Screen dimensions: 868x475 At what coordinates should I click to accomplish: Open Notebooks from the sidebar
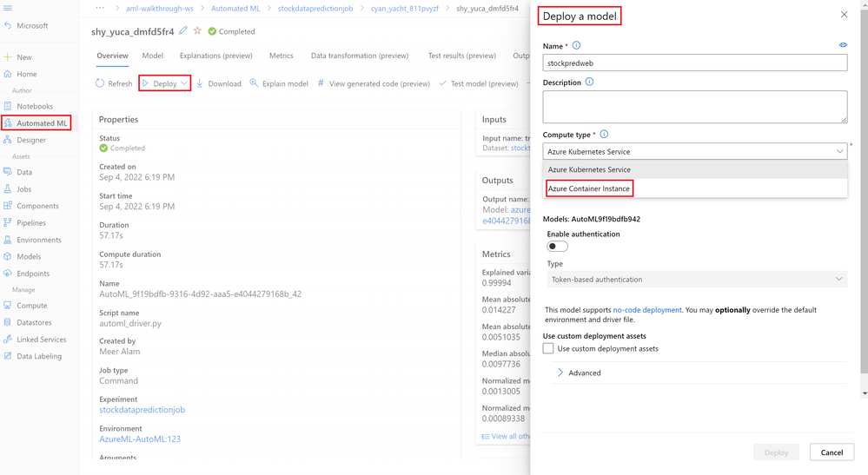click(35, 106)
